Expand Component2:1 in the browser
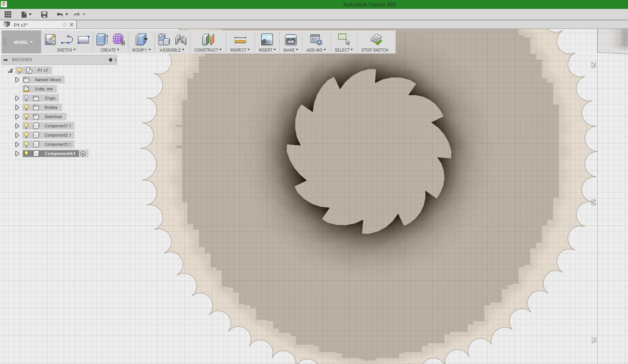Image resolution: width=628 pixels, height=364 pixels. point(17,135)
